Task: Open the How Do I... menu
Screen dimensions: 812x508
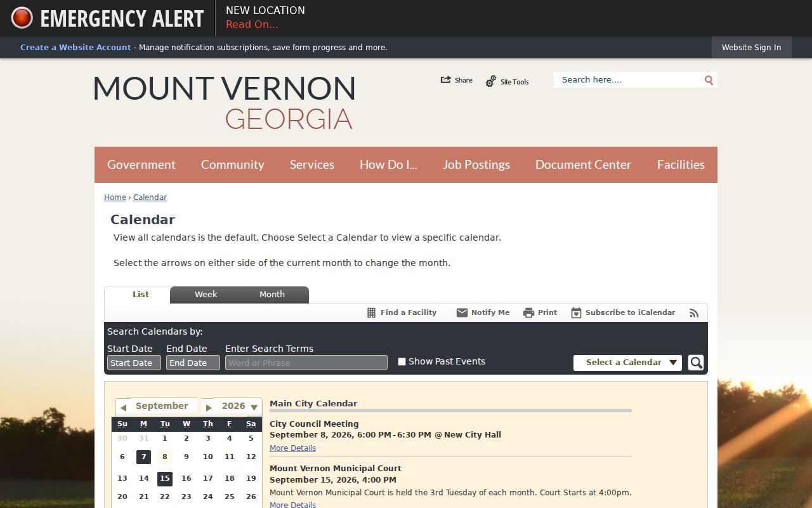Action: [388, 164]
